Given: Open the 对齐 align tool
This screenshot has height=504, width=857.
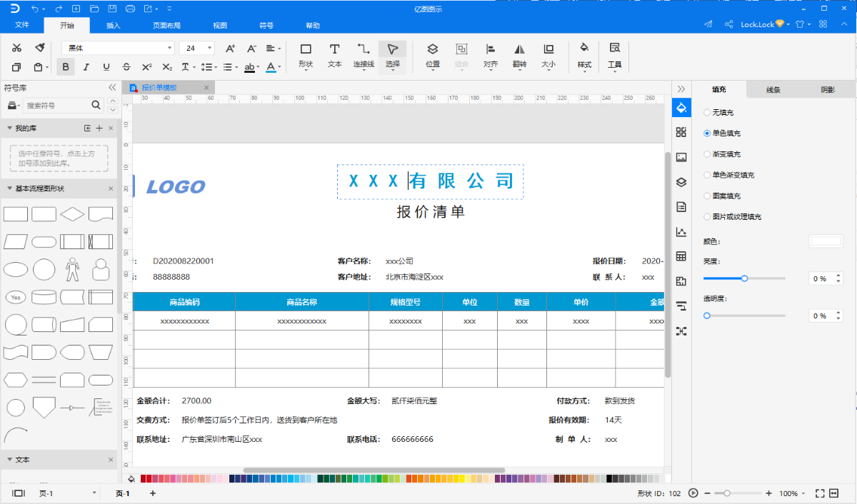Looking at the screenshot, I should 491,56.
